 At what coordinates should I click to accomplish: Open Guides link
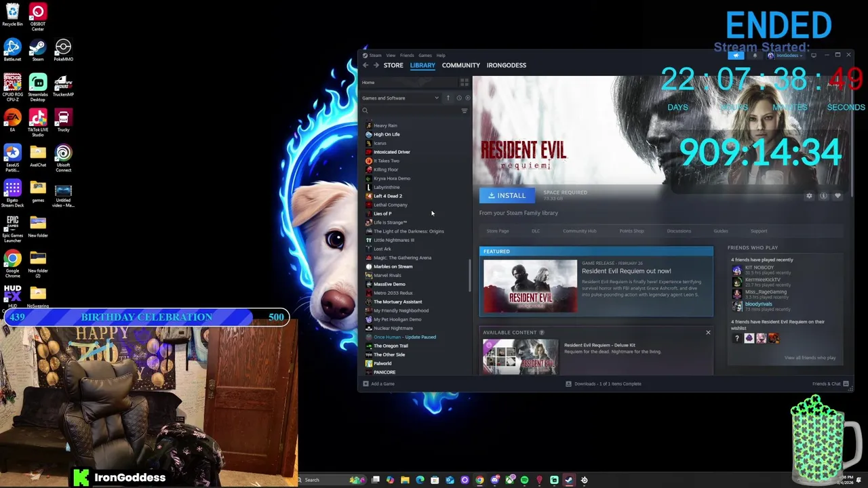point(720,231)
